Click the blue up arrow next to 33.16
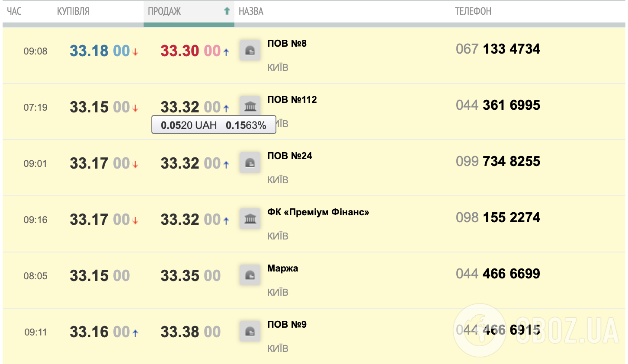The image size is (628, 364). [x=135, y=333]
